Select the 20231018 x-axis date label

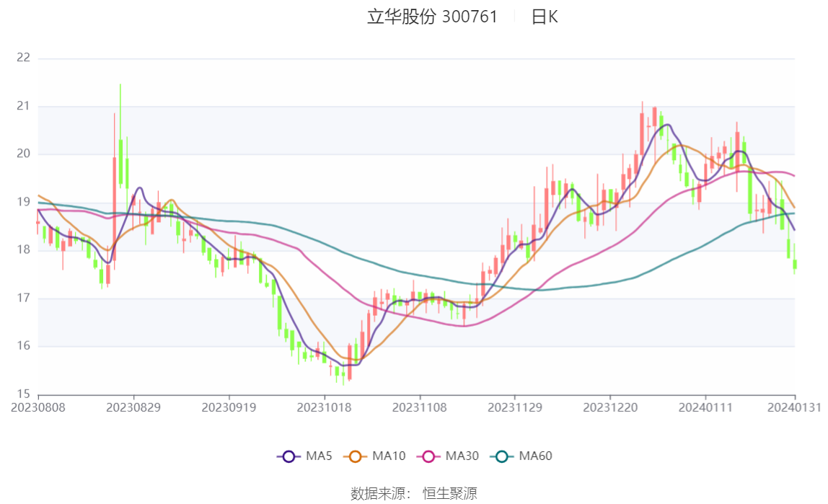(x=325, y=408)
